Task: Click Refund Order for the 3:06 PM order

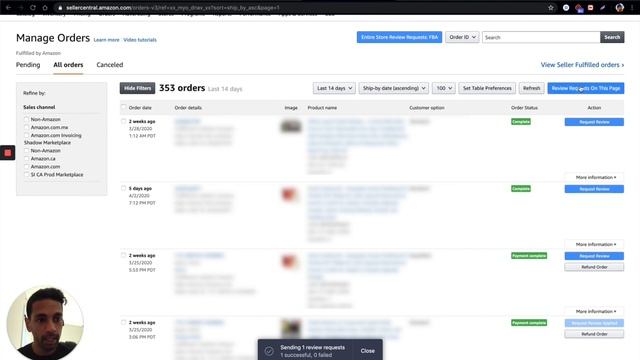Action: click(x=594, y=334)
